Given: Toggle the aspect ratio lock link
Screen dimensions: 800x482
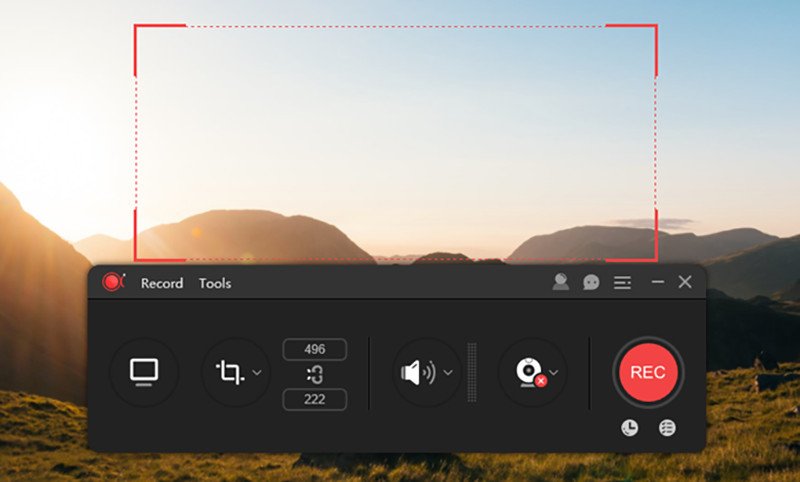Looking at the screenshot, I should pos(315,374).
